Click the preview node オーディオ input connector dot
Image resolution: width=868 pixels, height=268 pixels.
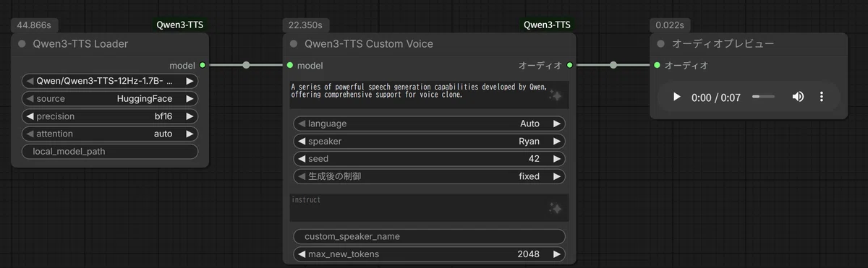[657, 65]
